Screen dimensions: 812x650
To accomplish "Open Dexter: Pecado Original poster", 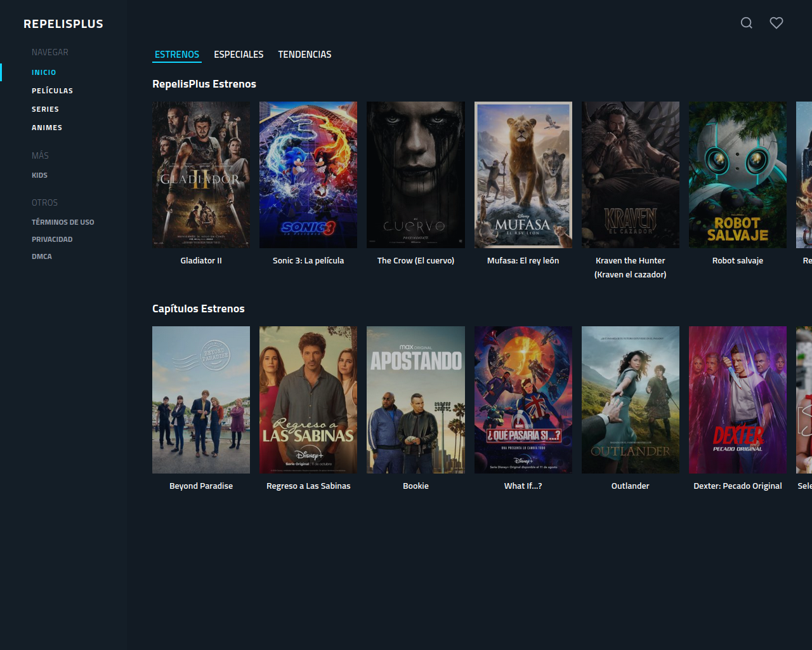I will (738, 400).
